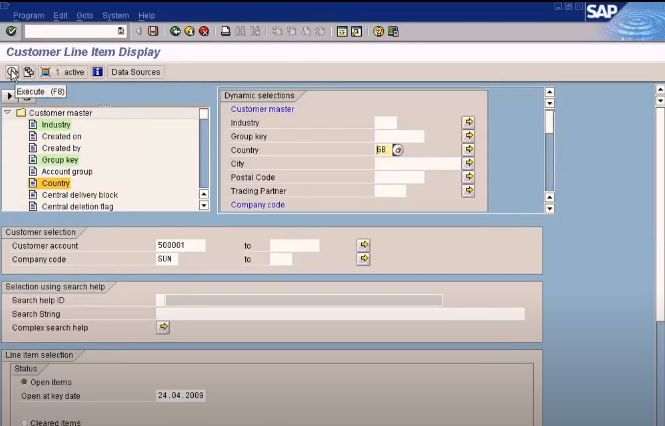
Task: Select Central delivery block tree item
Action: (80, 195)
